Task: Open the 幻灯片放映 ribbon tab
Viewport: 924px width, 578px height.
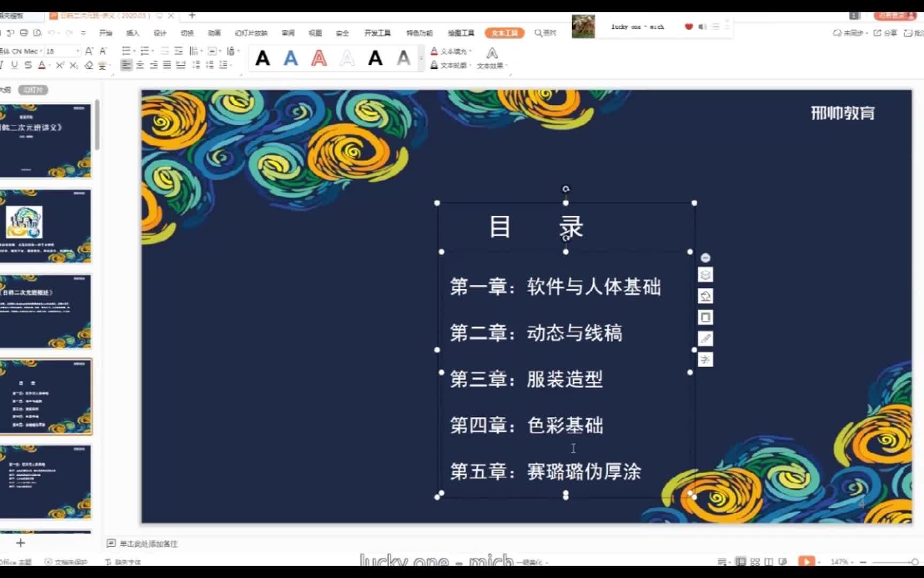Action: 251,33
